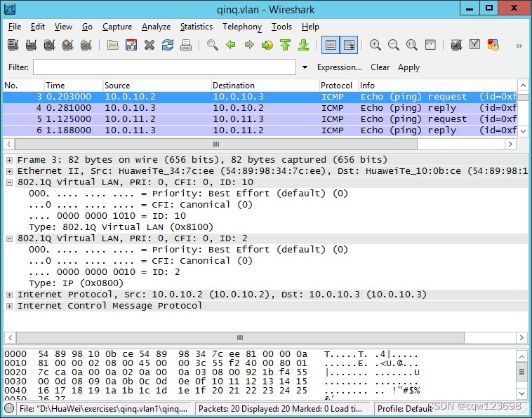Click Profile: Default in status bar
532x418 pixels.
pyautogui.click(x=405, y=408)
